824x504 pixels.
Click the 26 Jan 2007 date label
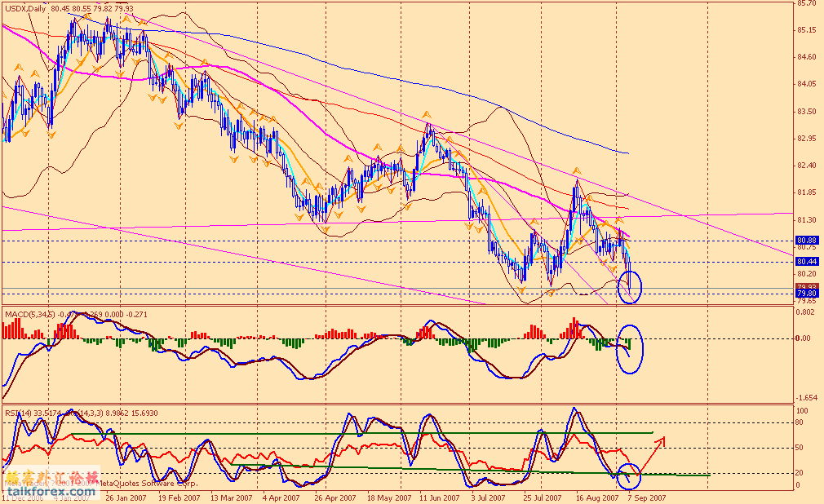(x=126, y=497)
